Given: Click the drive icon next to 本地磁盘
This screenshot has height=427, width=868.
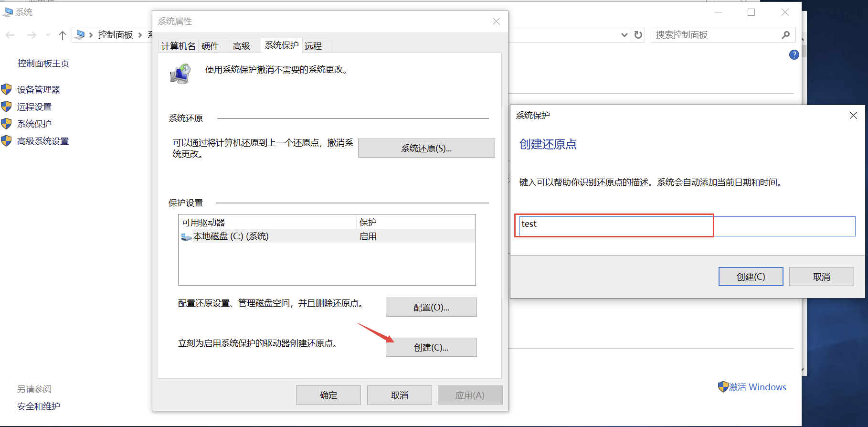Looking at the screenshot, I should pos(186,237).
